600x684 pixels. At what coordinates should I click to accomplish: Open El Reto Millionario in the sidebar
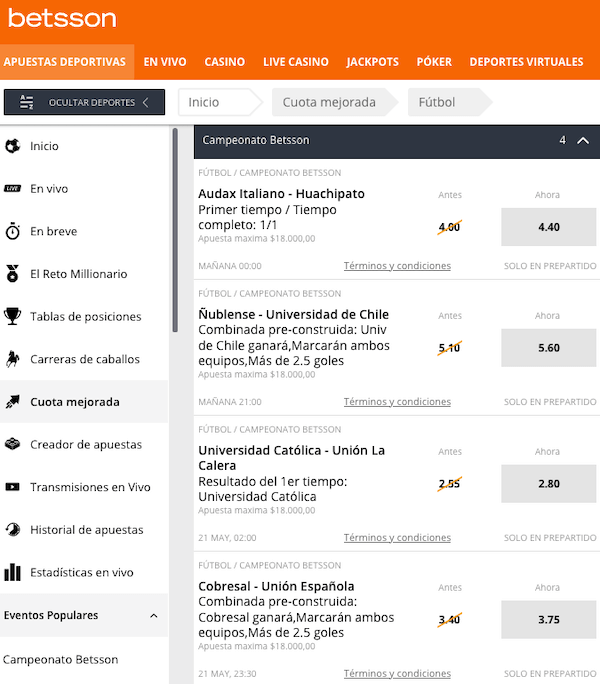84,274
